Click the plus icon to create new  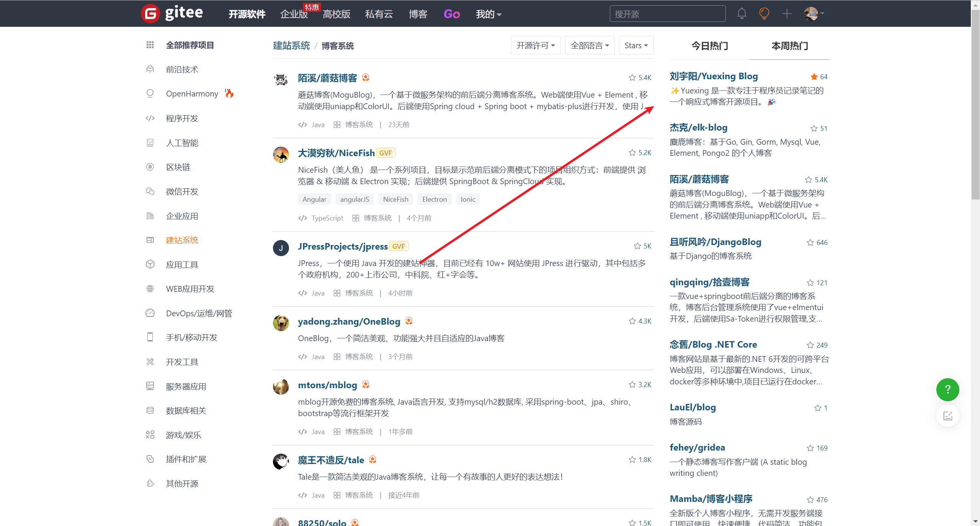[787, 14]
